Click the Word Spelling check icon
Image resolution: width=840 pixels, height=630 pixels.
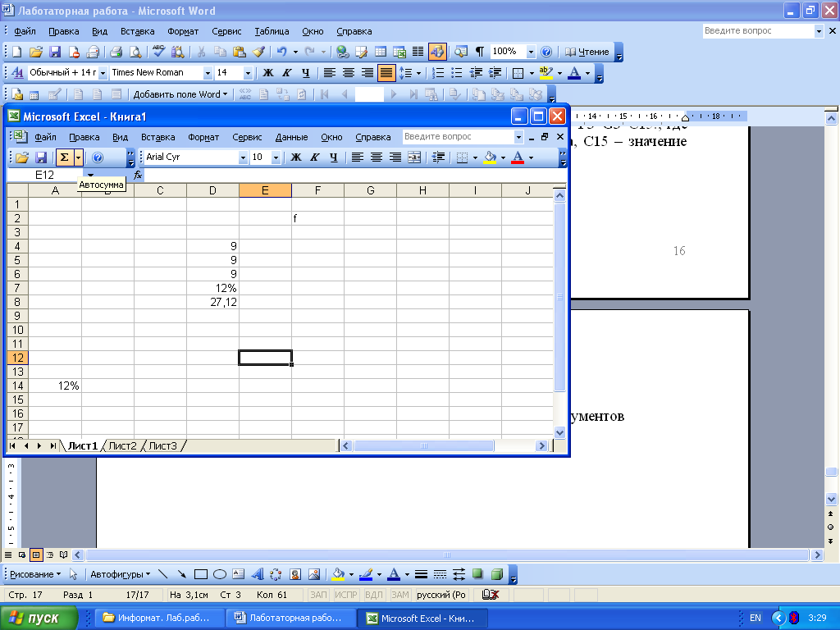tap(158, 52)
